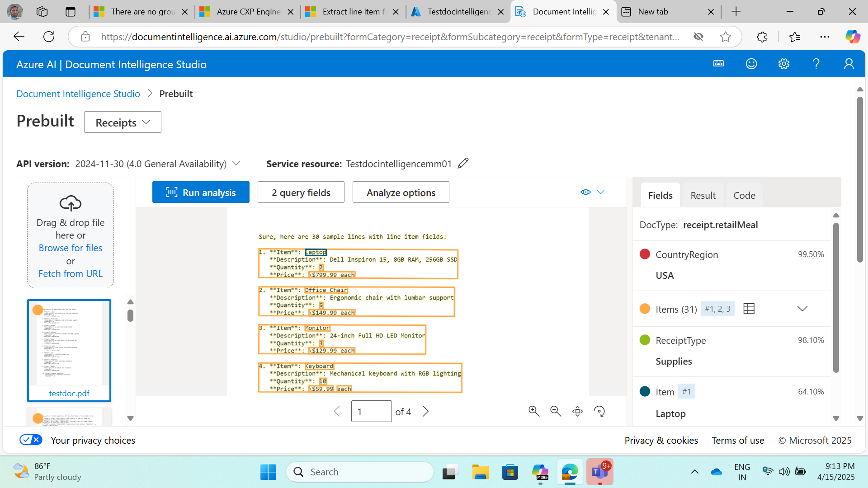Switch to the Result tab

click(703, 195)
